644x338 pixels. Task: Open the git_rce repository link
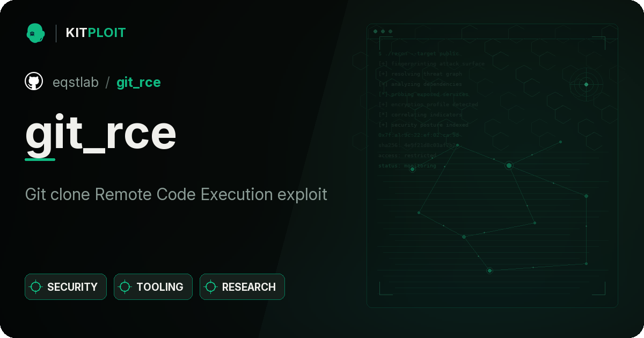click(138, 82)
